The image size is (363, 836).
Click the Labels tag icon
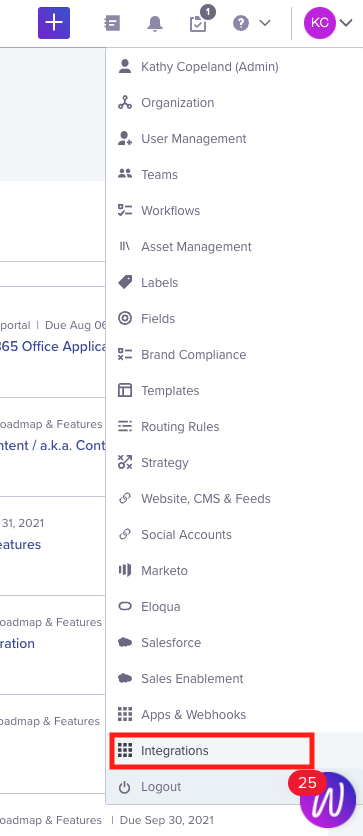[x=125, y=283]
